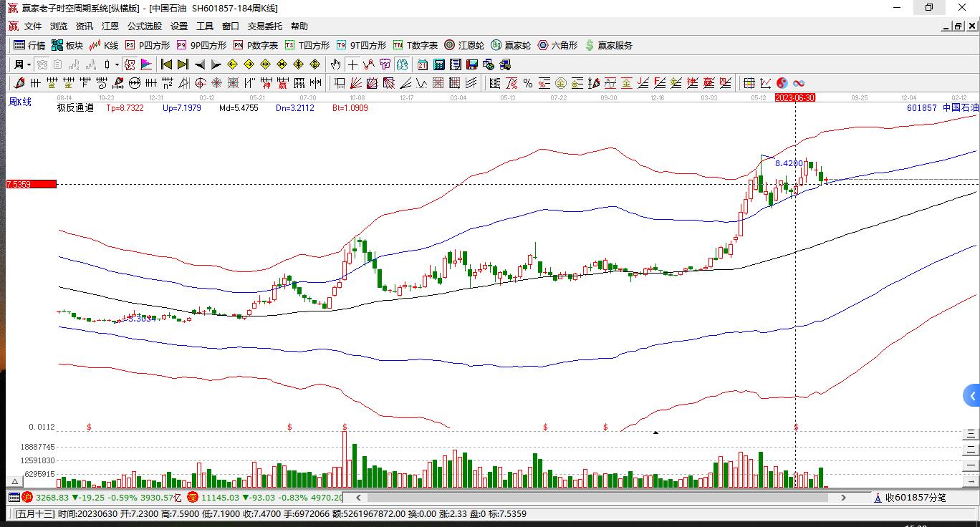980x527 pixels.
Task: Open the quotes table icon in status bar
Action: click(14, 497)
